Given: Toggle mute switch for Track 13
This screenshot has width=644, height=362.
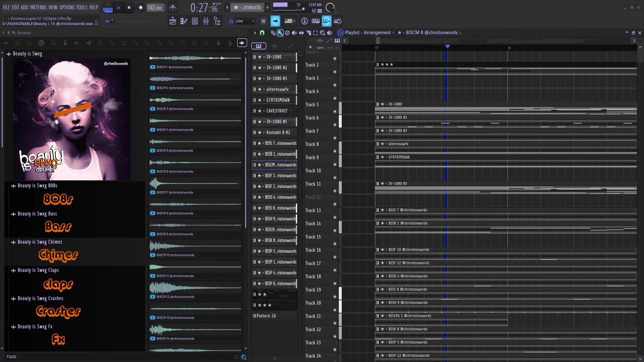Looking at the screenshot, I should (335, 217).
